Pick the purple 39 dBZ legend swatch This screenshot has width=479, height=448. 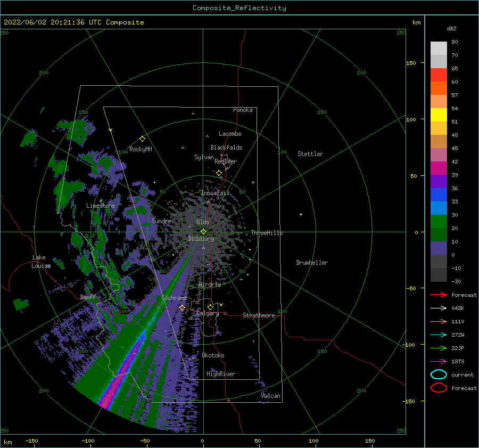coord(439,182)
